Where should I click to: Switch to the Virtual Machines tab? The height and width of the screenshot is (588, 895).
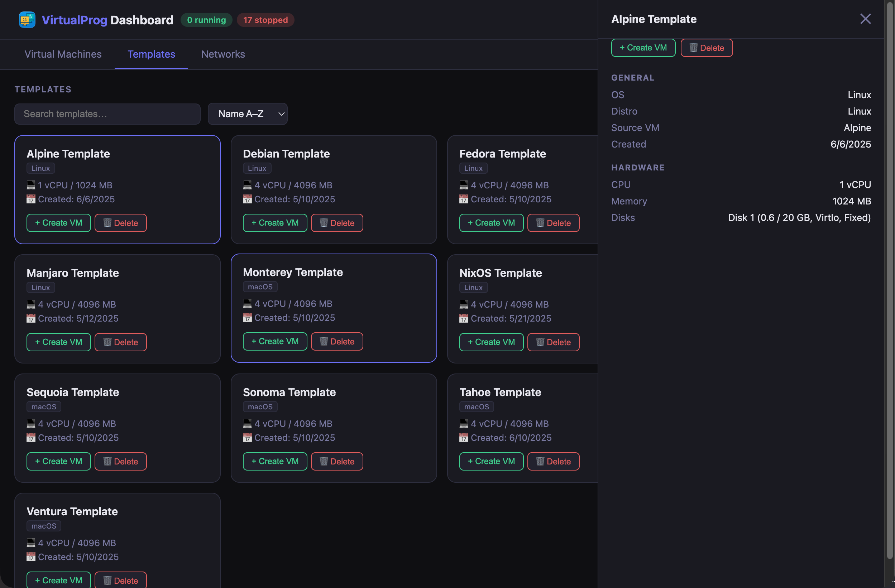coord(63,54)
